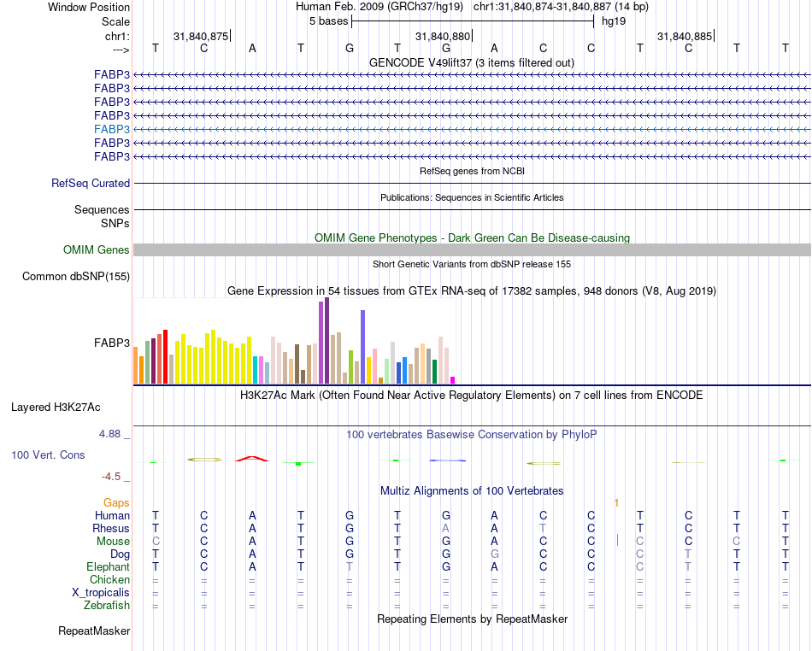The image size is (812, 651).
Task: Click the chr1: base position label
Action: click(x=117, y=36)
